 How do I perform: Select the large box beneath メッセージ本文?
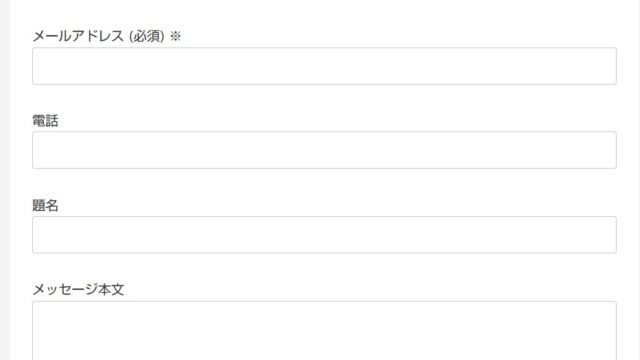click(324, 331)
